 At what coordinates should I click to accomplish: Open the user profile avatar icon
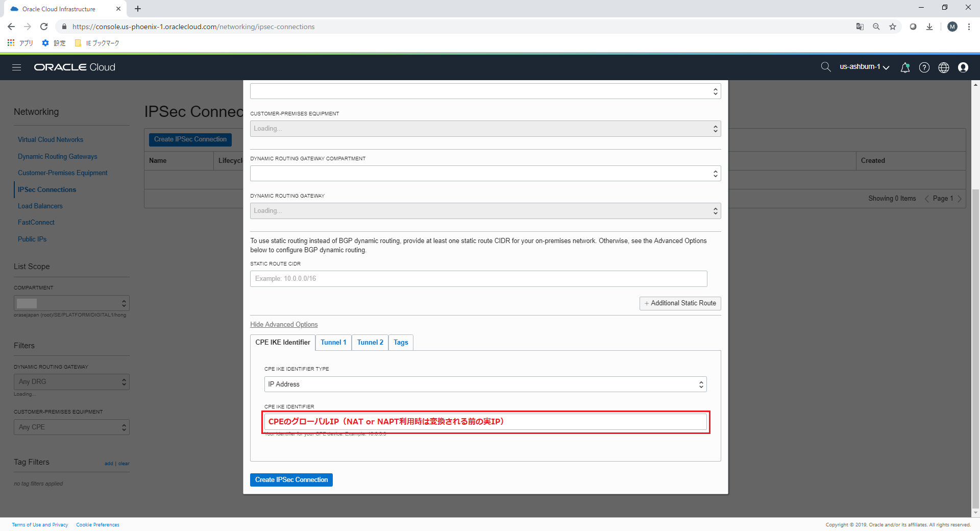tap(963, 67)
